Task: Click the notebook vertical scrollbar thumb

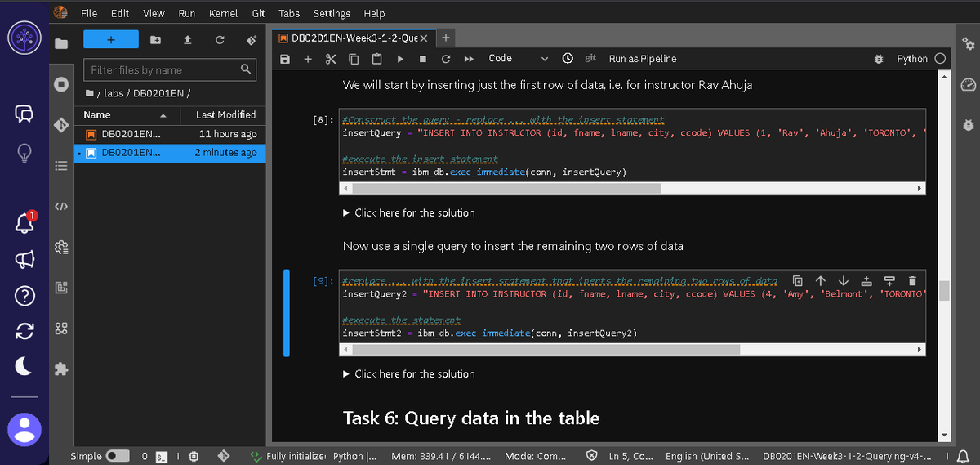Action: pyautogui.click(x=944, y=291)
